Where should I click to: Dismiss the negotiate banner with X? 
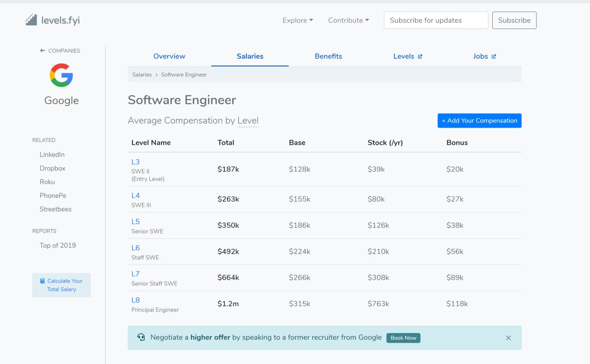508,338
